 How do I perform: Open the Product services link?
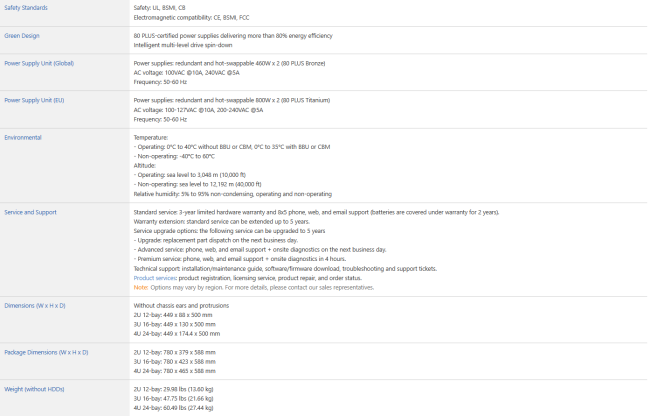[x=155, y=278]
